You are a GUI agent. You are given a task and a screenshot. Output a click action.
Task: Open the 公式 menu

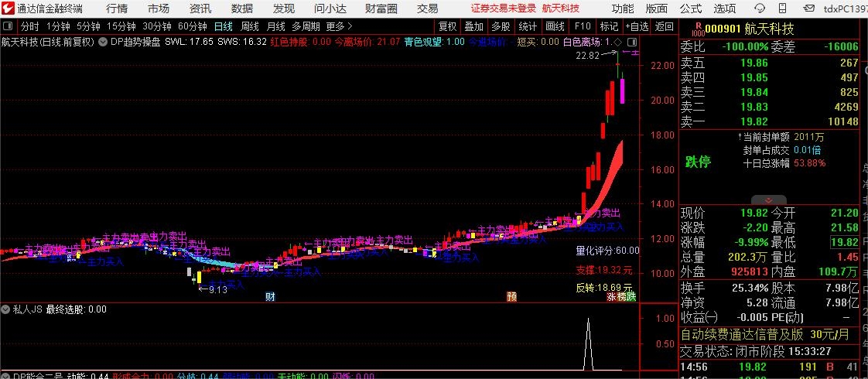click(690, 9)
